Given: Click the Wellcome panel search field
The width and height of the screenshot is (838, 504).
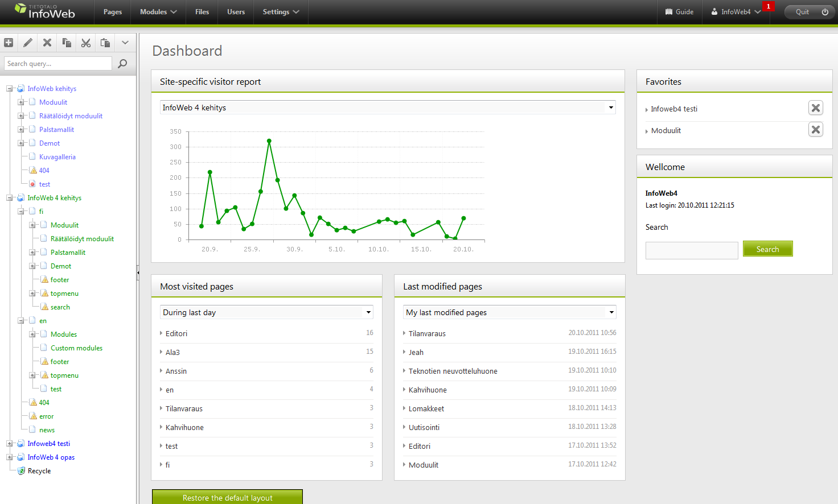Looking at the screenshot, I should pos(692,250).
